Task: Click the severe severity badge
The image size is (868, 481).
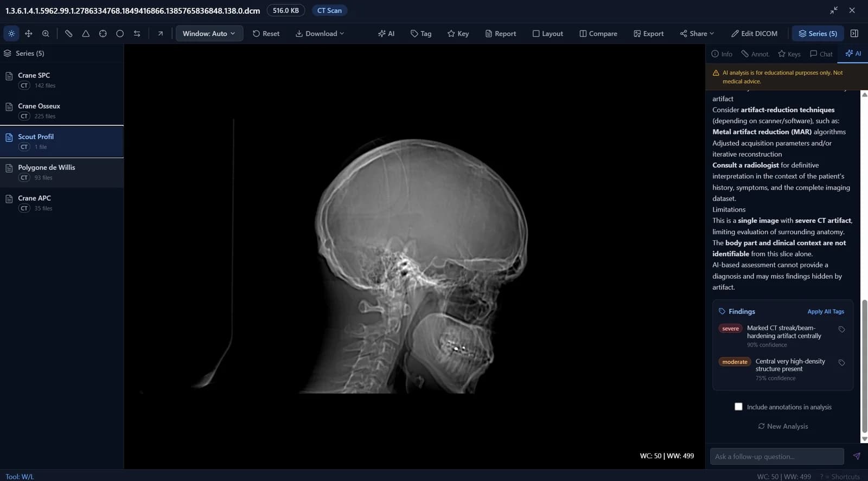Action: [730, 329]
